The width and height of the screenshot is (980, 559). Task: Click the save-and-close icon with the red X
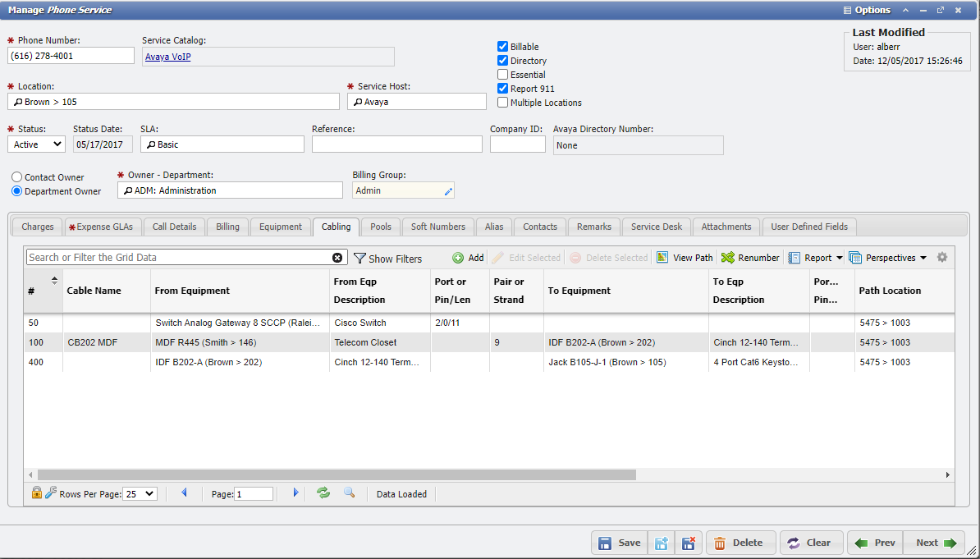[688, 543]
